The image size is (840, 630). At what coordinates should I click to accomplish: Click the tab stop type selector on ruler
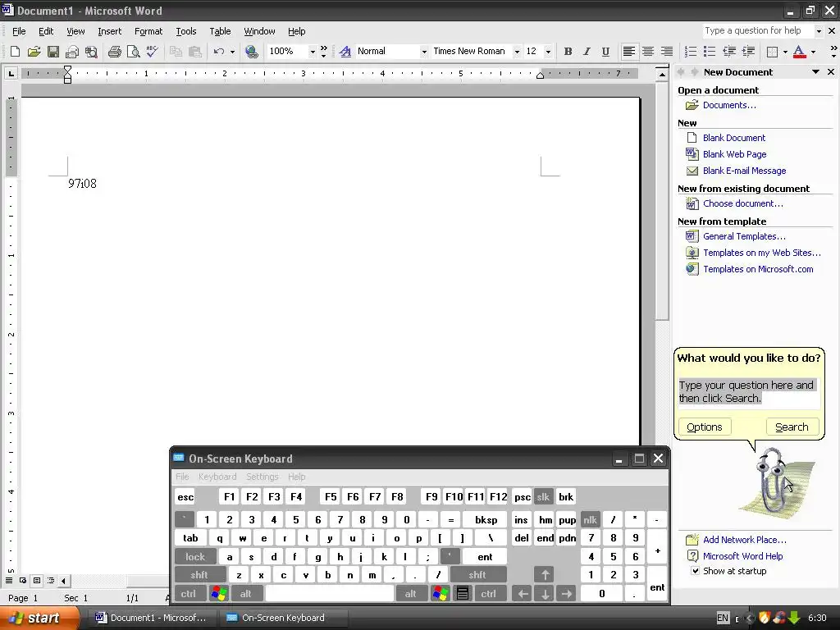point(11,73)
